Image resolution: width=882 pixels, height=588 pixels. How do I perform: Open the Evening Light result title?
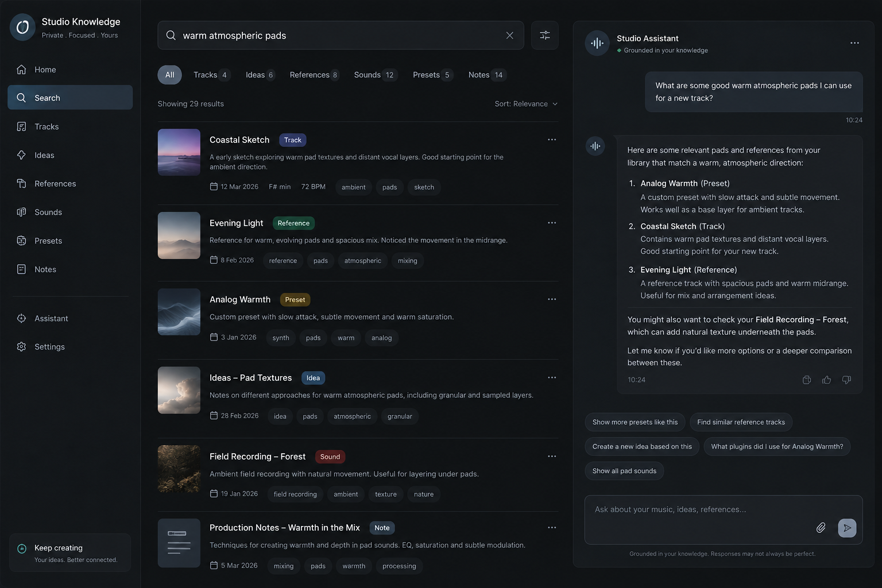click(236, 223)
